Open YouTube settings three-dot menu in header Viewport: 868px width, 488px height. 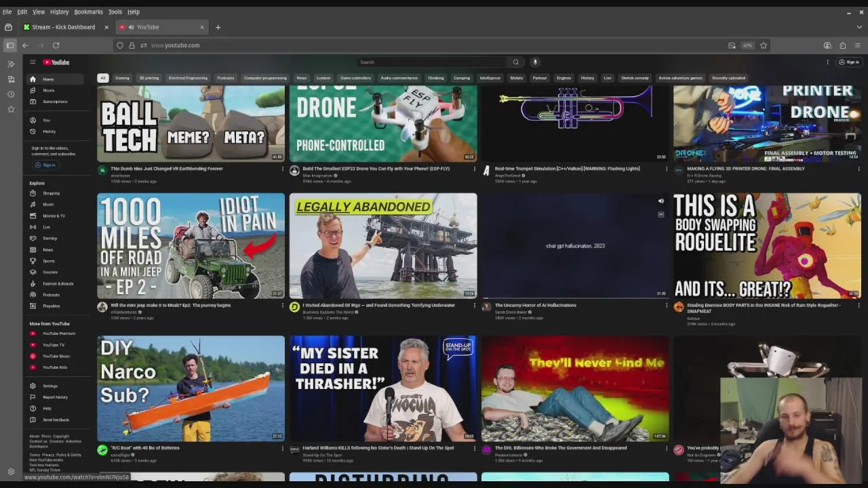[827, 62]
